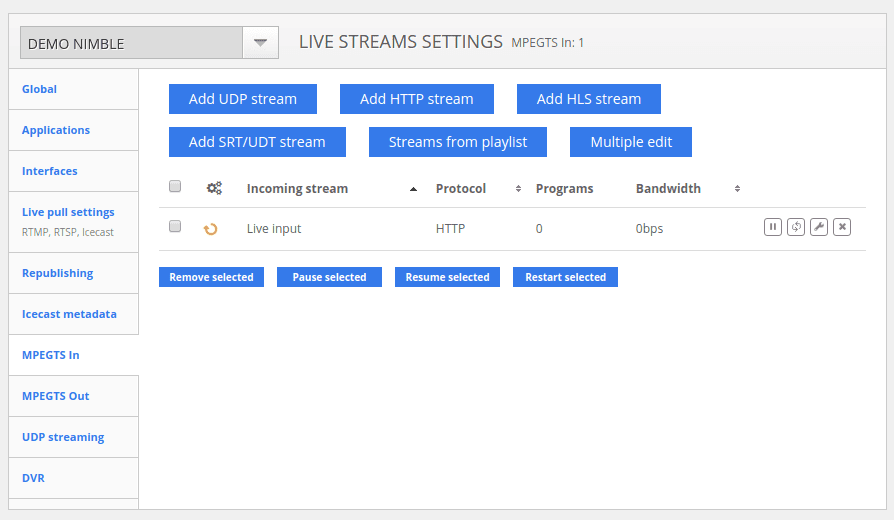Remove Live input with the X icon
This screenshot has width=894, height=520.
coord(842,227)
